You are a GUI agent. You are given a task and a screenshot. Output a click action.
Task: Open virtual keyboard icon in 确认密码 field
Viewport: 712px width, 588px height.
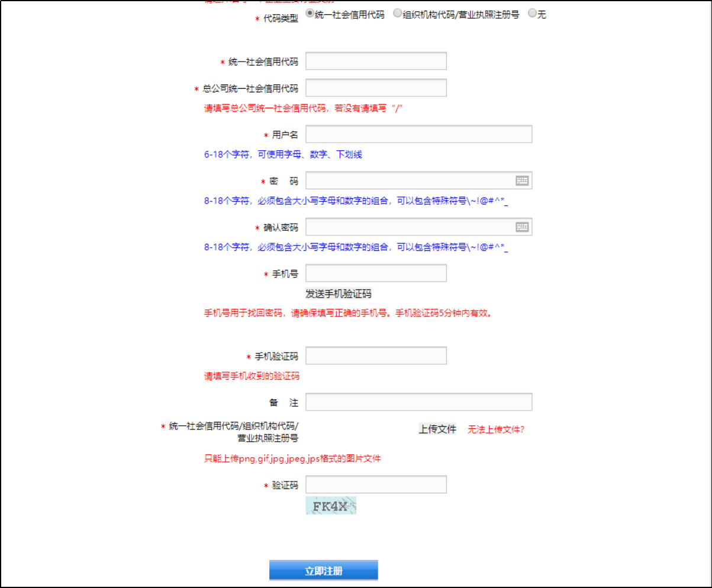(522, 227)
